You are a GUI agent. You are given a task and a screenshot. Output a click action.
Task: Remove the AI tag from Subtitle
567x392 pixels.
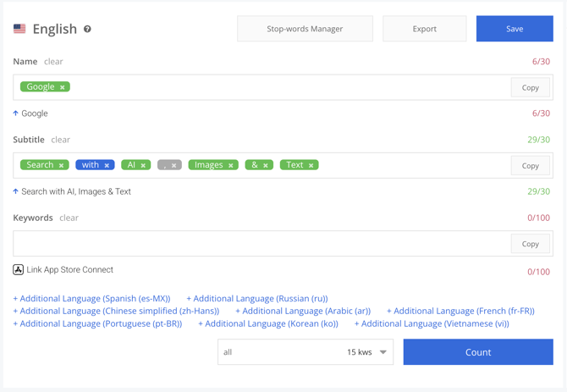(x=143, y=166)
